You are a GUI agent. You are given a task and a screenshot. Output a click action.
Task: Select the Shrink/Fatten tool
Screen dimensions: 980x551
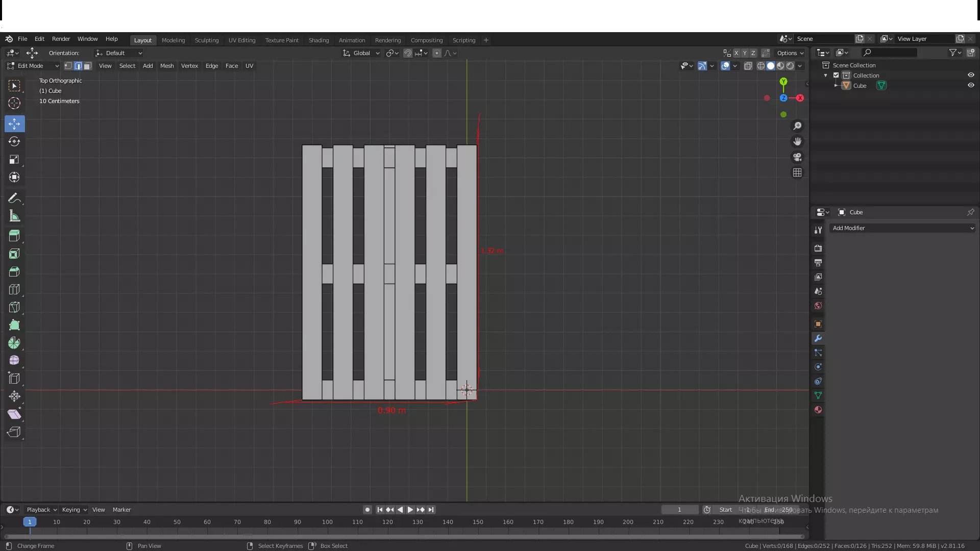click(x=14, y=396)
